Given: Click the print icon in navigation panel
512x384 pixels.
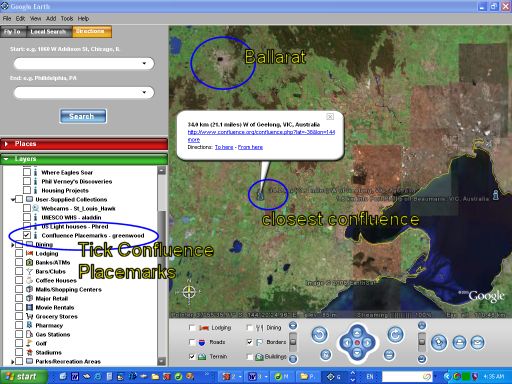Looking at the screenshot, I should (460, 342).
